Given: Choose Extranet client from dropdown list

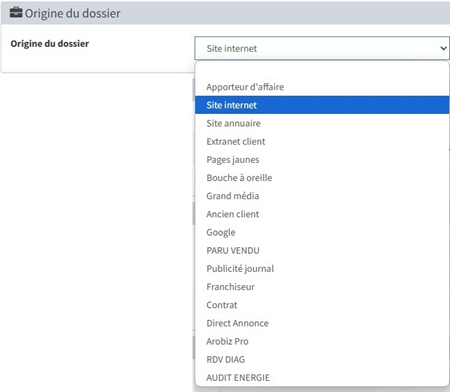Looking at the screenshot, I should tap(322, 141).
